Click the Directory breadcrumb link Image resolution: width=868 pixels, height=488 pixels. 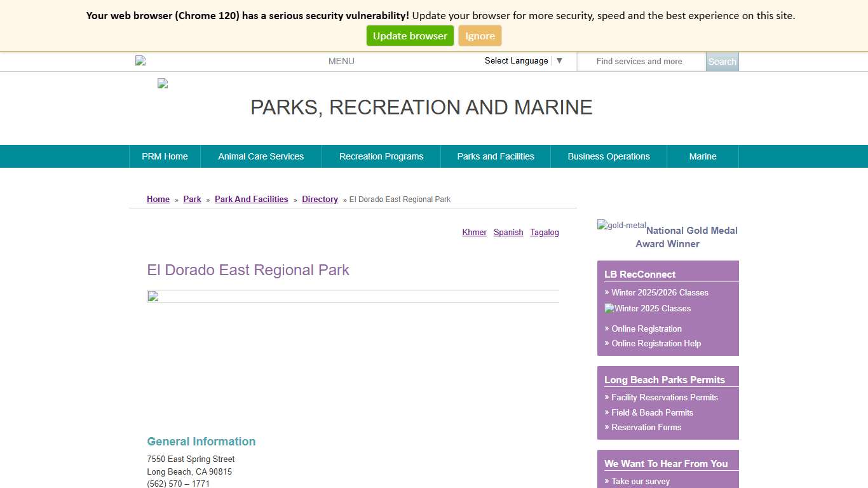point(320,199)
